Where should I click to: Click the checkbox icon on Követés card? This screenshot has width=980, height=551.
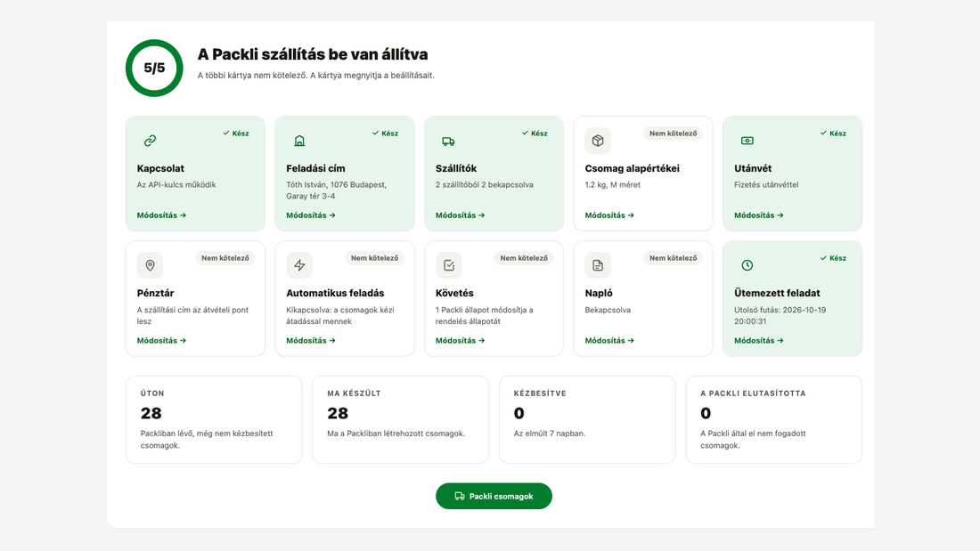(x=449, y=265)
